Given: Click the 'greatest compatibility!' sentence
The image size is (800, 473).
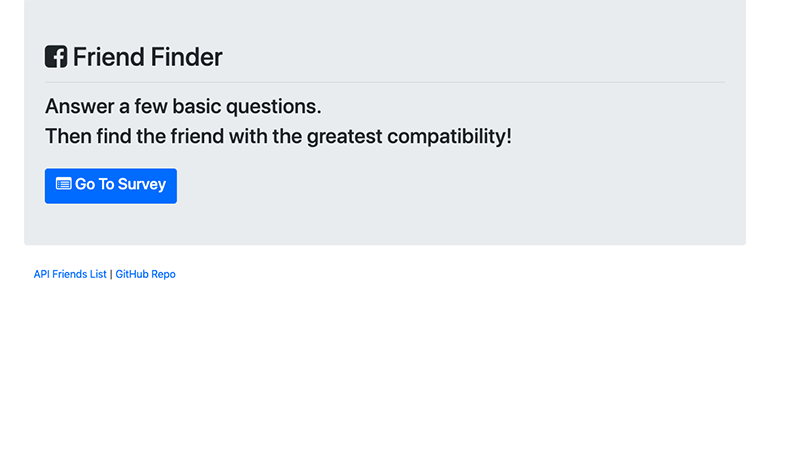Looking at the screenshot, I should pos(278,136).
